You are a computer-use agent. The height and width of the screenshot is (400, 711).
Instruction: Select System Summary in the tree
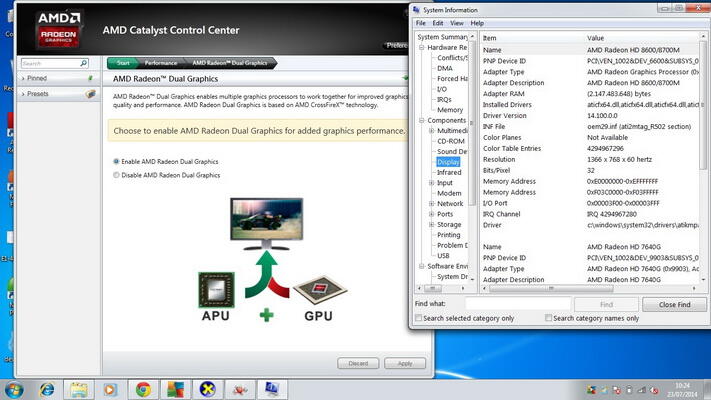tap(442, 37)
